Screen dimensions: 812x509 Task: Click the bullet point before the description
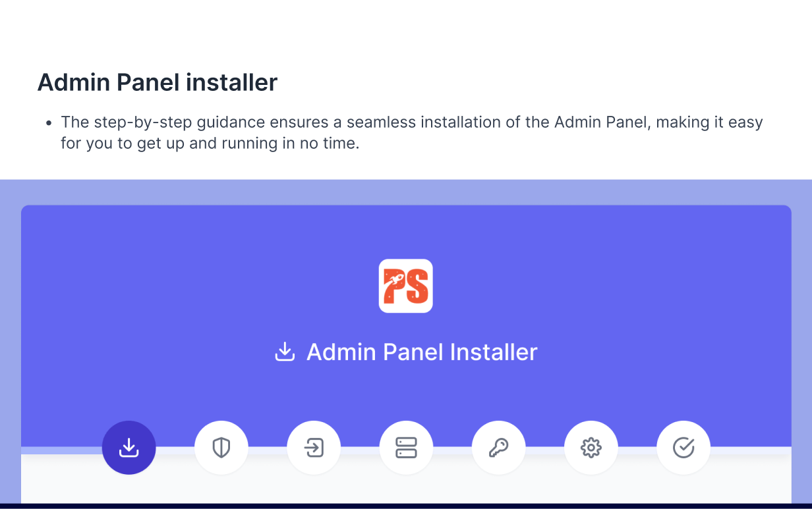(49, 123)
